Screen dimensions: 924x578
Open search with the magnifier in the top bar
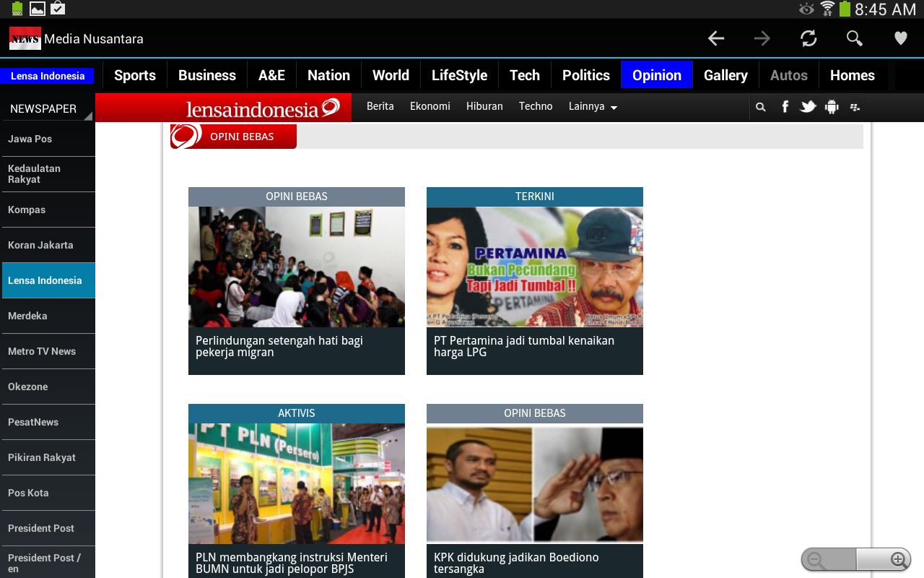[855, 38]
